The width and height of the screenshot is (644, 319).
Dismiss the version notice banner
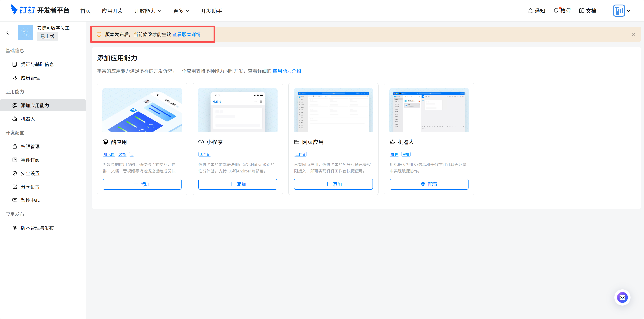pyautogui.click(x=634, y=34)
